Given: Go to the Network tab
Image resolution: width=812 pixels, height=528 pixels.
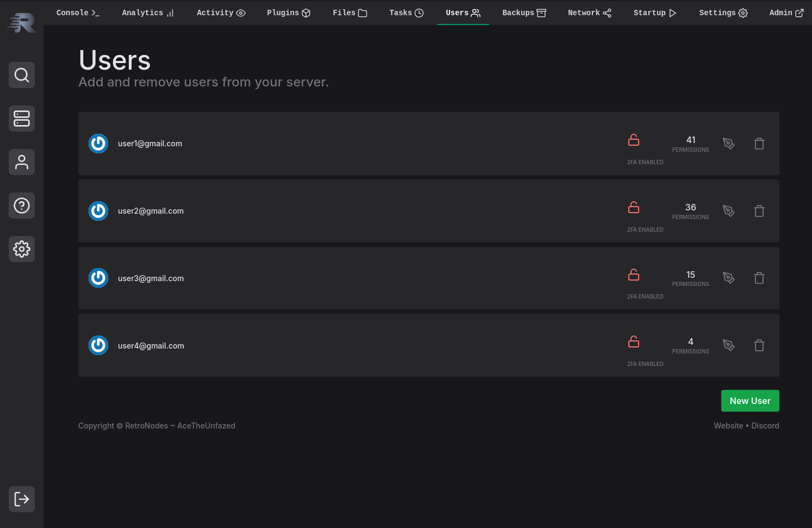Looking at the screenshot, I should (x=590, y=13).
